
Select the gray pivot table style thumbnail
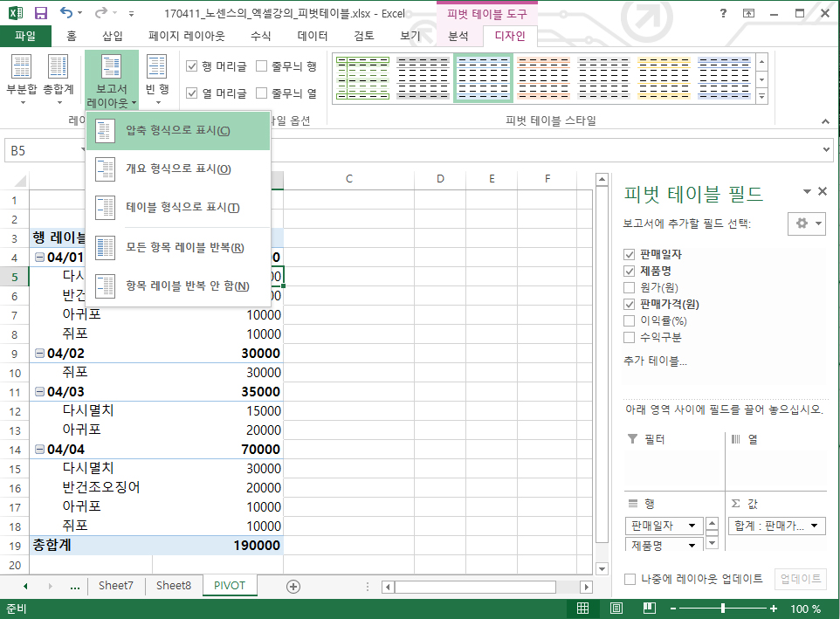(423, 79)
